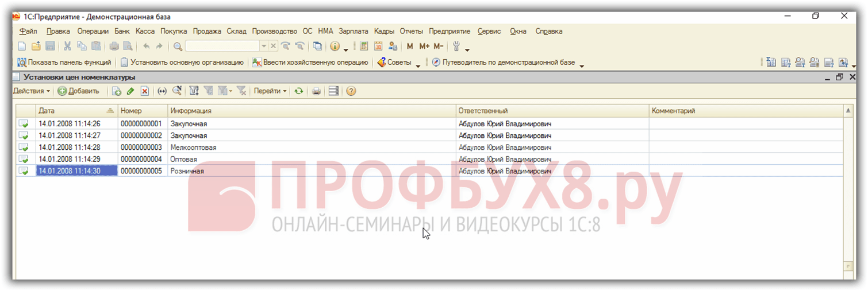Open the Зарплата menu

pos(354,31)
